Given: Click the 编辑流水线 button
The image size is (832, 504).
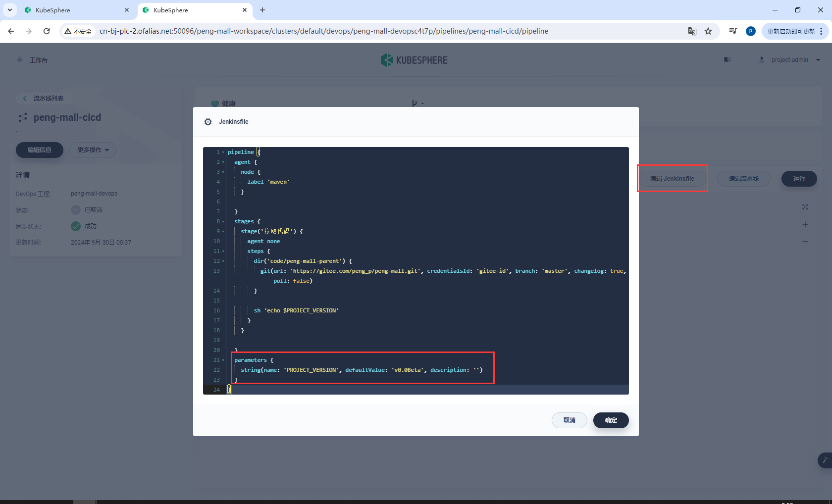Looking at the screenshot, I should [744, 179].
